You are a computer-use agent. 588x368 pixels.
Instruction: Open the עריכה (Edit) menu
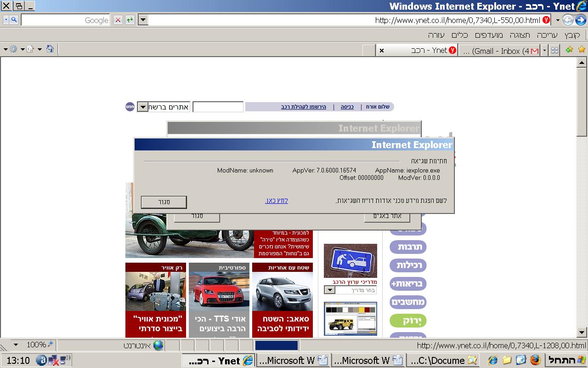click(547, 35)
